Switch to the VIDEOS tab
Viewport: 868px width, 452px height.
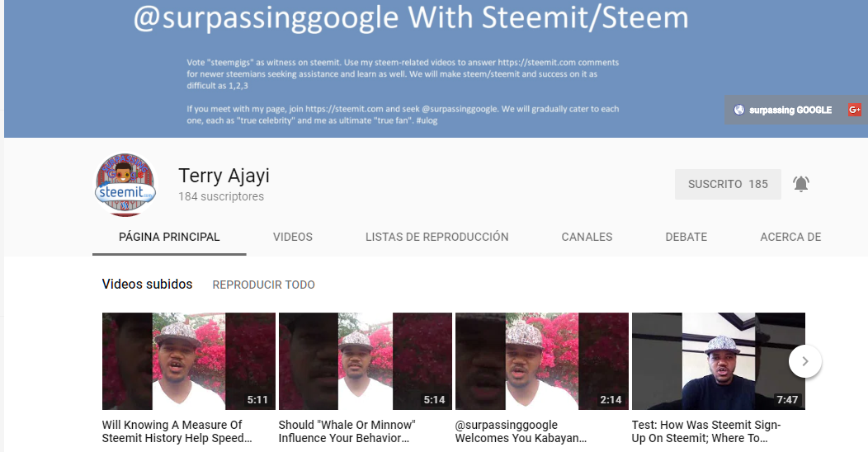point(292,237)
